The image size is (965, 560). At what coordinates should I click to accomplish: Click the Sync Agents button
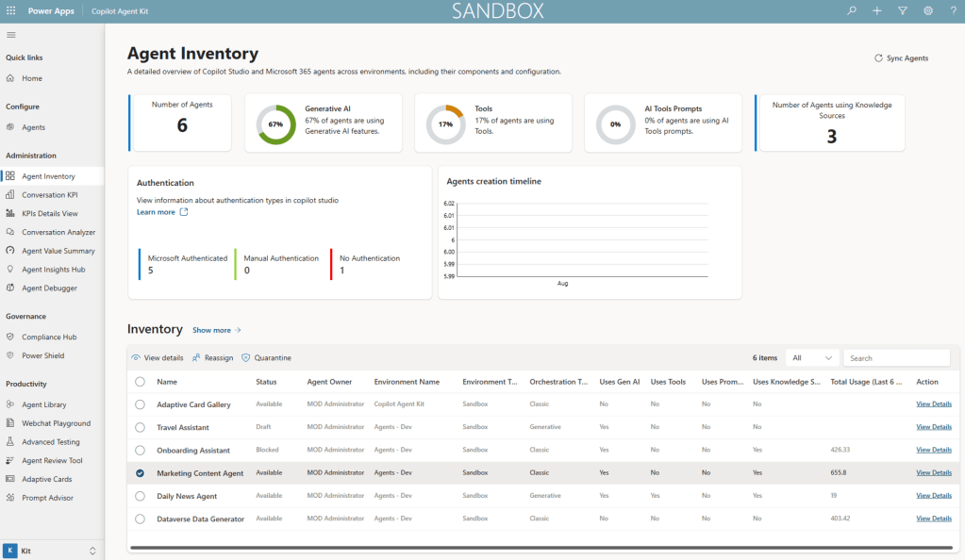(x=902, y=58)
